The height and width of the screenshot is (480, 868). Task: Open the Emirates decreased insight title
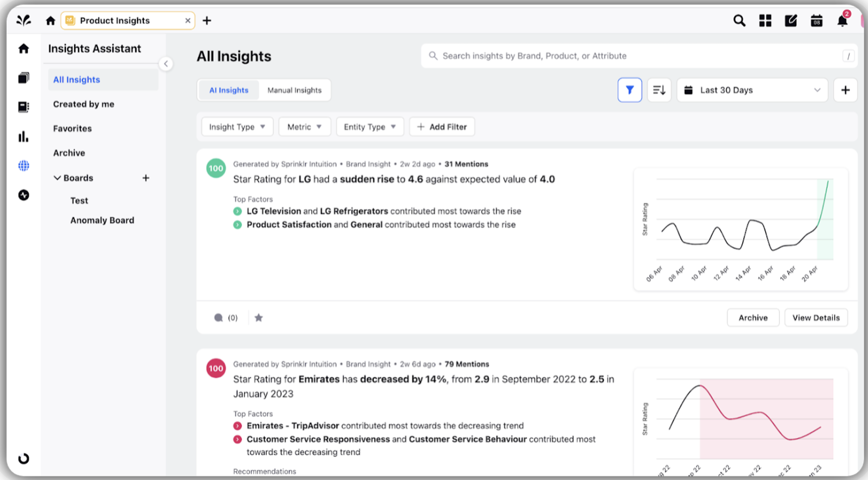[x=423, y=386]
